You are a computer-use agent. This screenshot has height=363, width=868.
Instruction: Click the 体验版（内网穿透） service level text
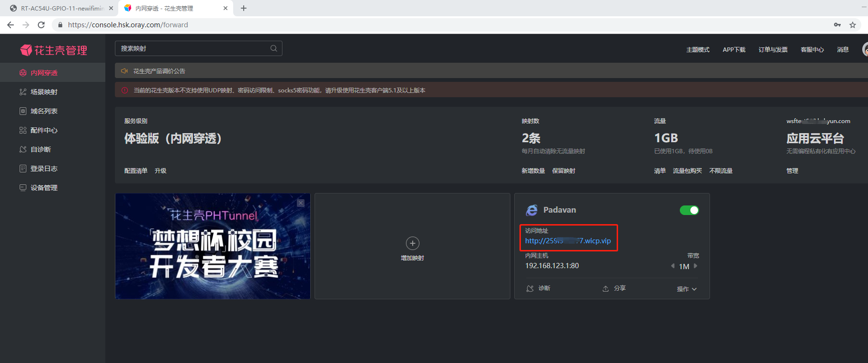[x=173, y=138]
